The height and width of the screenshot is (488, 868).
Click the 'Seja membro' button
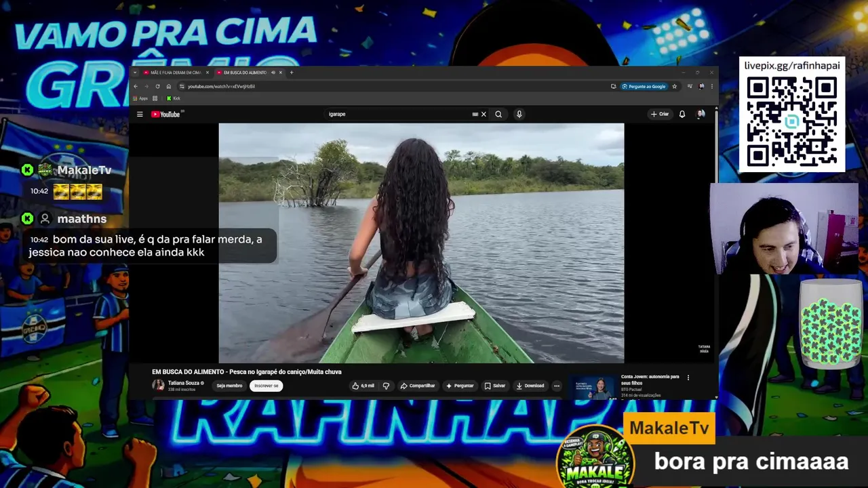(229, 386)
